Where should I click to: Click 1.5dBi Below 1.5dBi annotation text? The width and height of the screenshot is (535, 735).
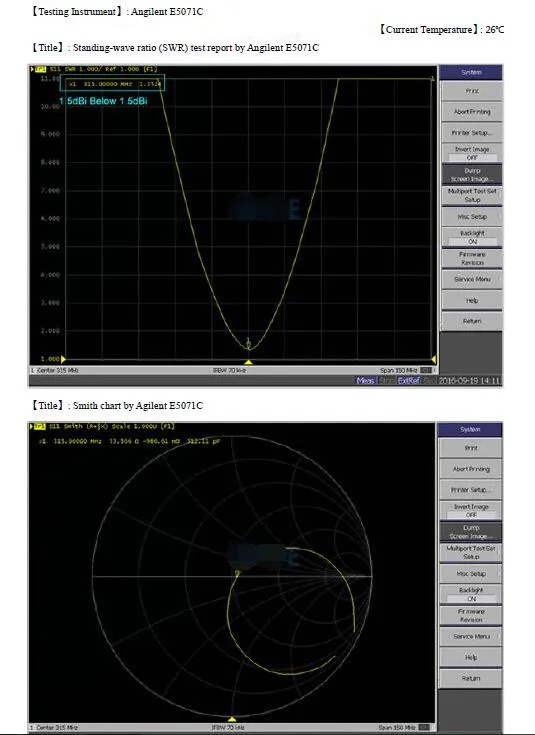103,101
